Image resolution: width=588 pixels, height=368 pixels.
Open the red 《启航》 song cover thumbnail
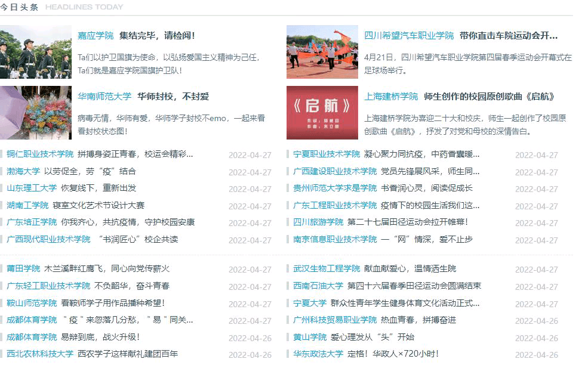(x=322, y=113)
